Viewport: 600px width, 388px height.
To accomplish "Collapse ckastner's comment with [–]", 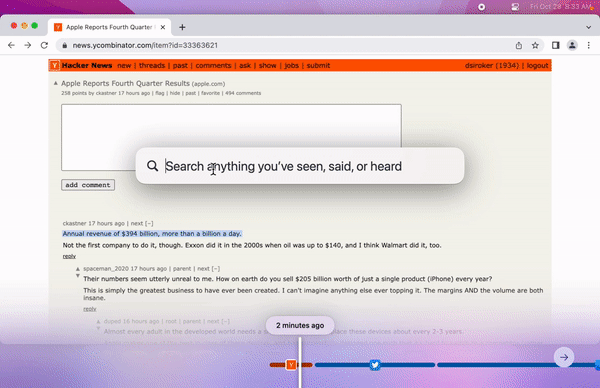I will (149, 223).
